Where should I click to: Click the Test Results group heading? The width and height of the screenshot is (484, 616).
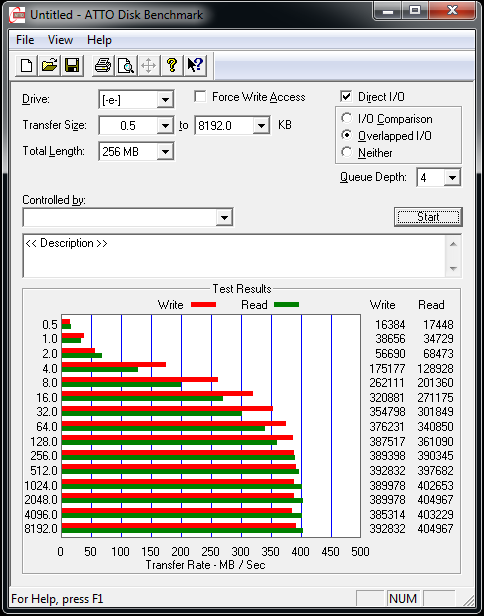click(x=242, y=289)
